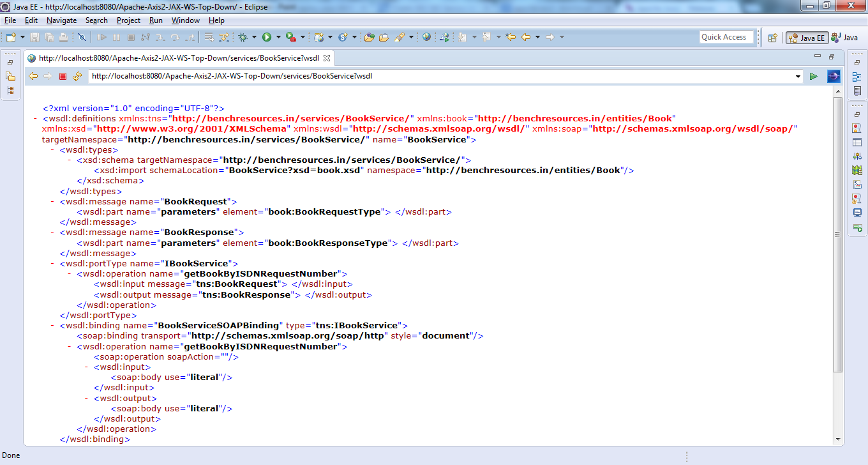Click the Open Task folder icon
This screenshot has height=465, width=868.
[384, 37]
